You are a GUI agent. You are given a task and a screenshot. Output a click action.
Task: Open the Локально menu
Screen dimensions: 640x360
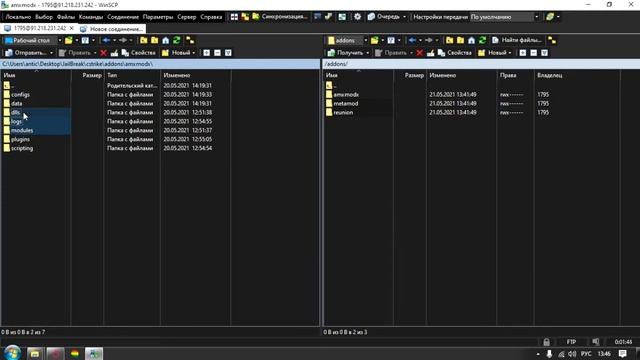pos(18,17)
